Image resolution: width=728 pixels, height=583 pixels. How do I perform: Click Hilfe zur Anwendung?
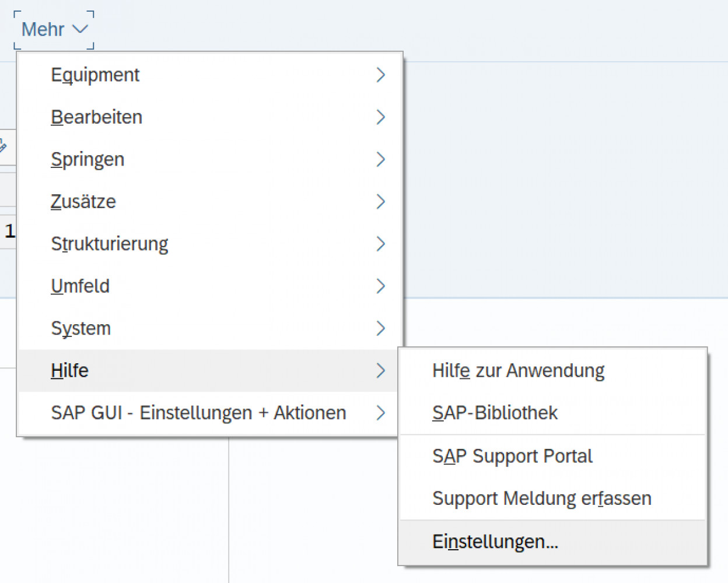[x=518, y=370]
